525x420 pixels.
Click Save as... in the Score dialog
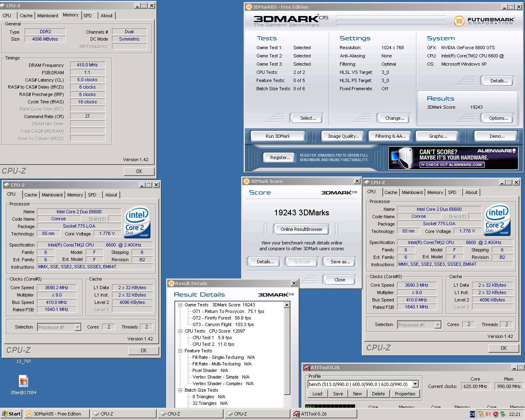point(340,262)
